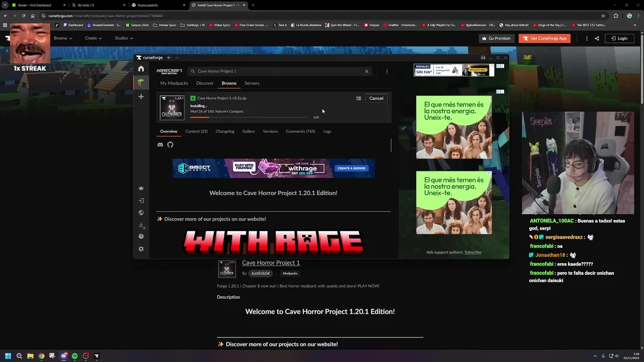644x362 pixels.
Task: Switch to Discover tab
Action: click(x=205, y=83)
